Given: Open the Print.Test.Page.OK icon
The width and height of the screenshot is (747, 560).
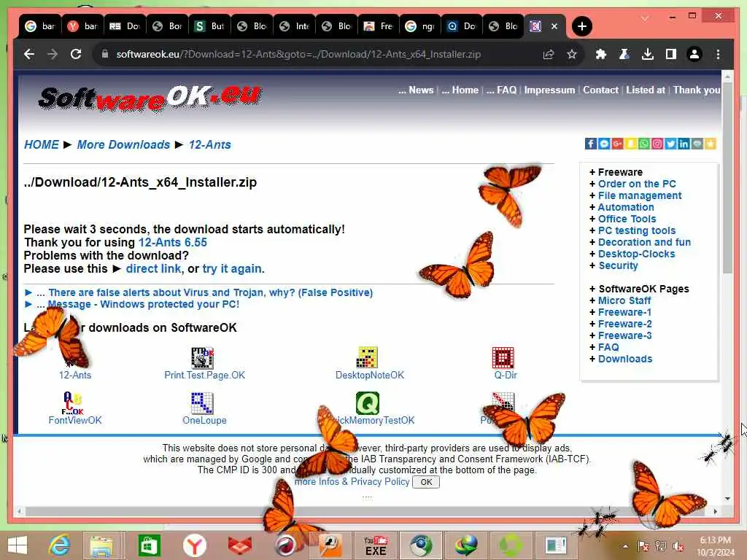Looking at the screenshot, I should pyautogui.click(x=203, y=358).
